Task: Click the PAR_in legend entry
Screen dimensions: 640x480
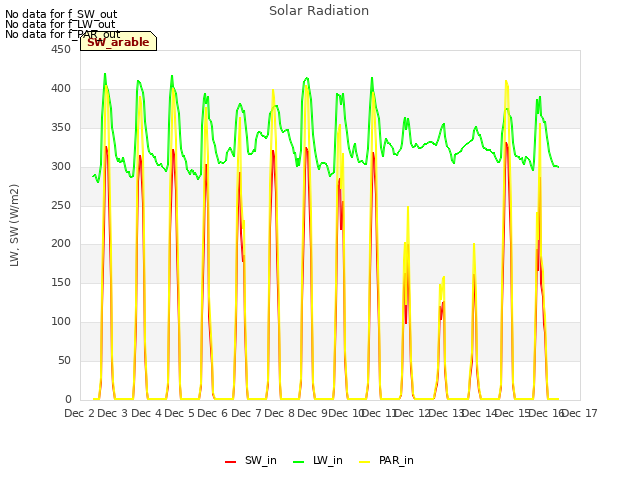Action: (386, 460)
